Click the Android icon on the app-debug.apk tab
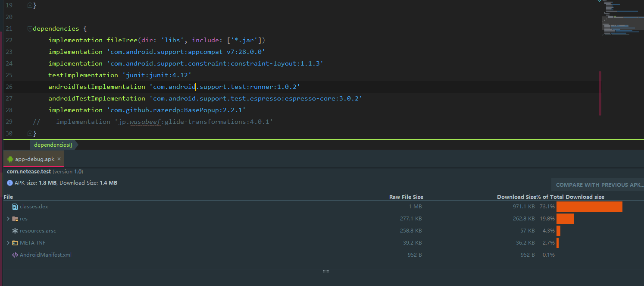The height and width of the screenshot is (286, 644). point(9,159)
